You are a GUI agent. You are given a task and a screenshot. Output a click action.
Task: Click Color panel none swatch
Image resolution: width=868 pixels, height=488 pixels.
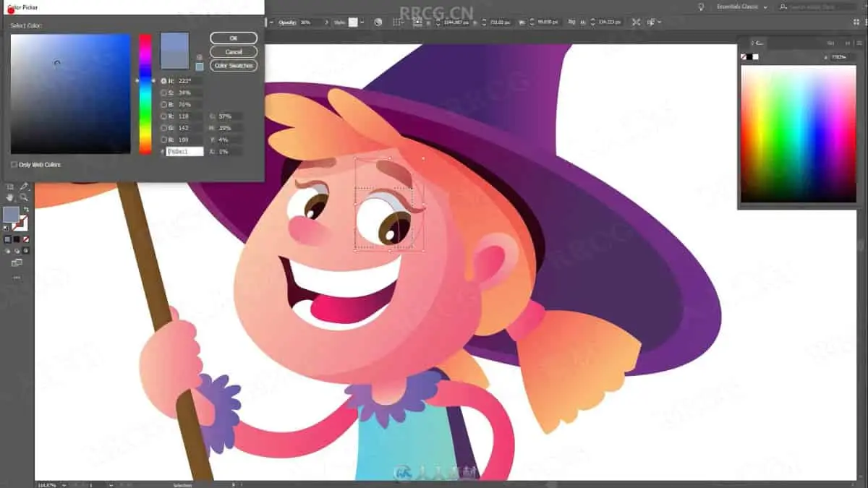click(x=744, y=56)
